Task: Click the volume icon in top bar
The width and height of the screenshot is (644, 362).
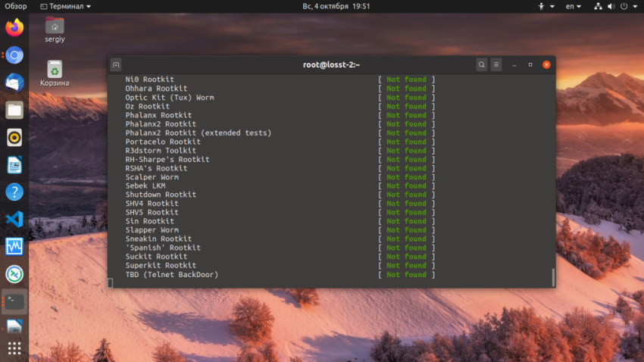Action: 611,6
